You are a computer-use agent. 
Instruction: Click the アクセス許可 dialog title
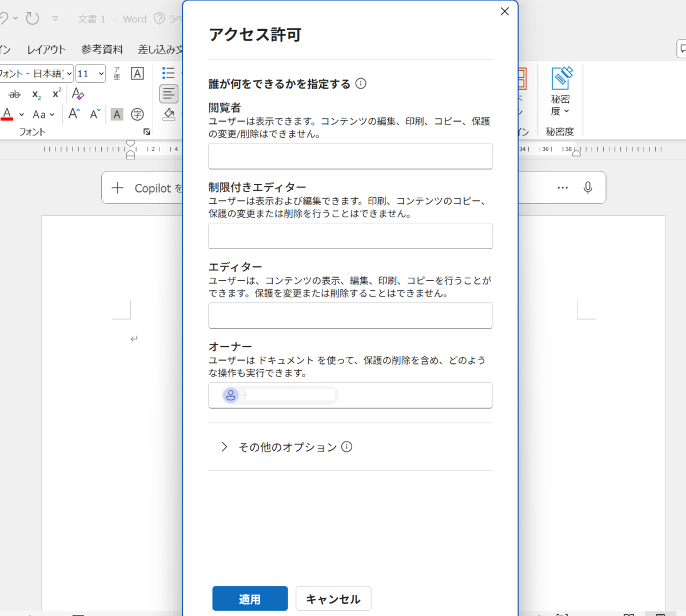click(255, 35)
